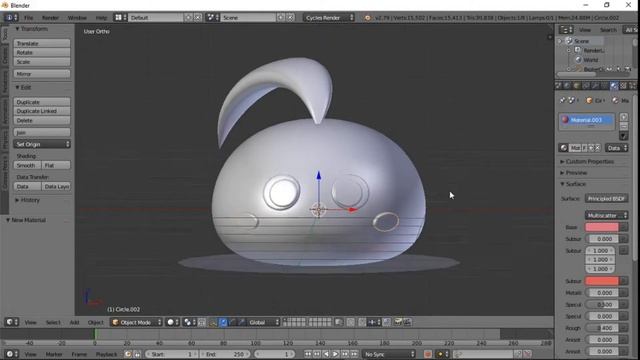Open the 3D View editor type selector

(11, 322)
